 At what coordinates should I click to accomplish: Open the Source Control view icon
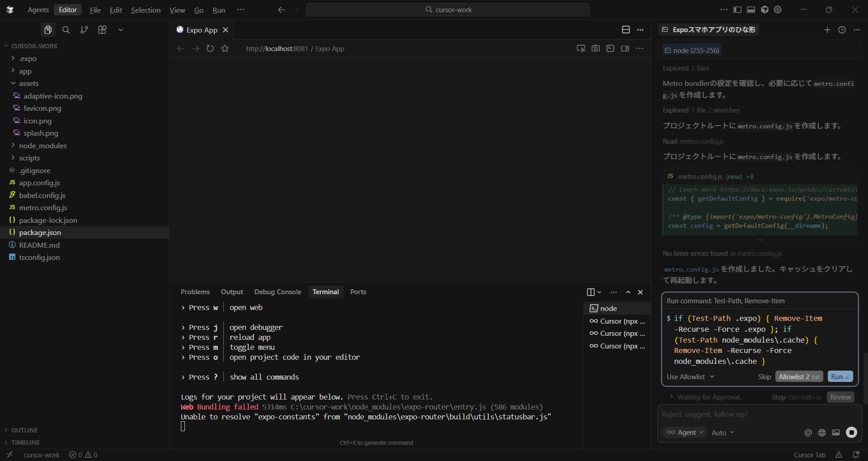84,30
